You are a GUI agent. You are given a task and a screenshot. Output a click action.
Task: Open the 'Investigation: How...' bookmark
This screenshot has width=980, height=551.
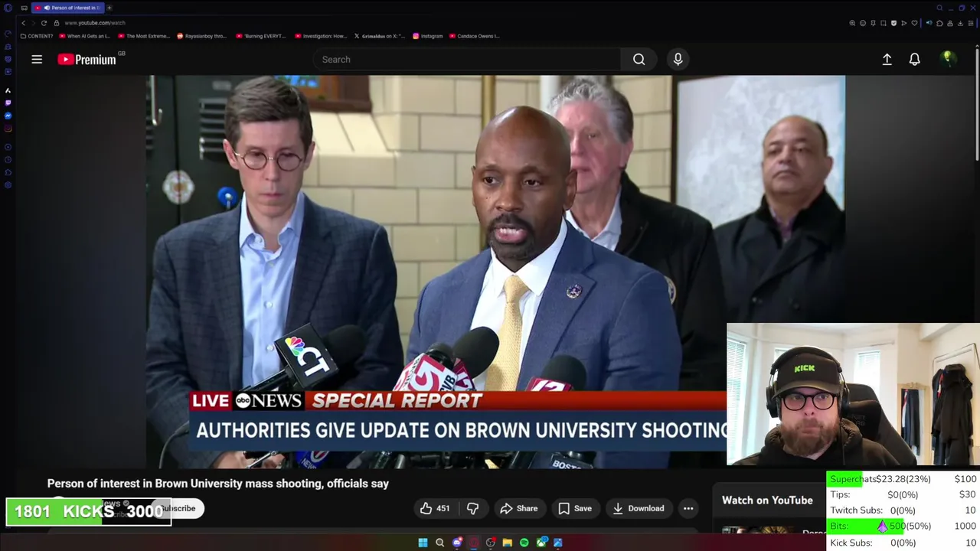pos(321,36)
